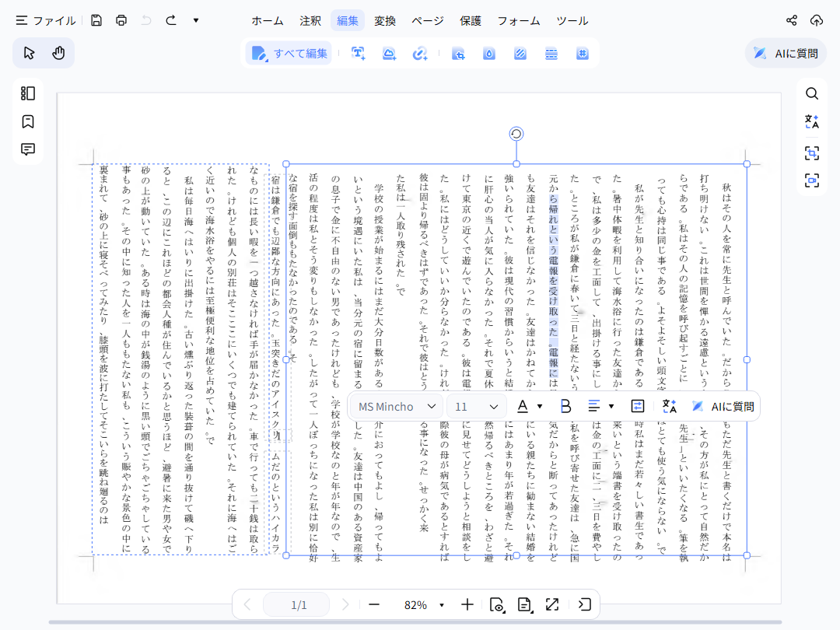Click the share icon at top right
The image size is (840, 630).
click(x=791, y=20)
